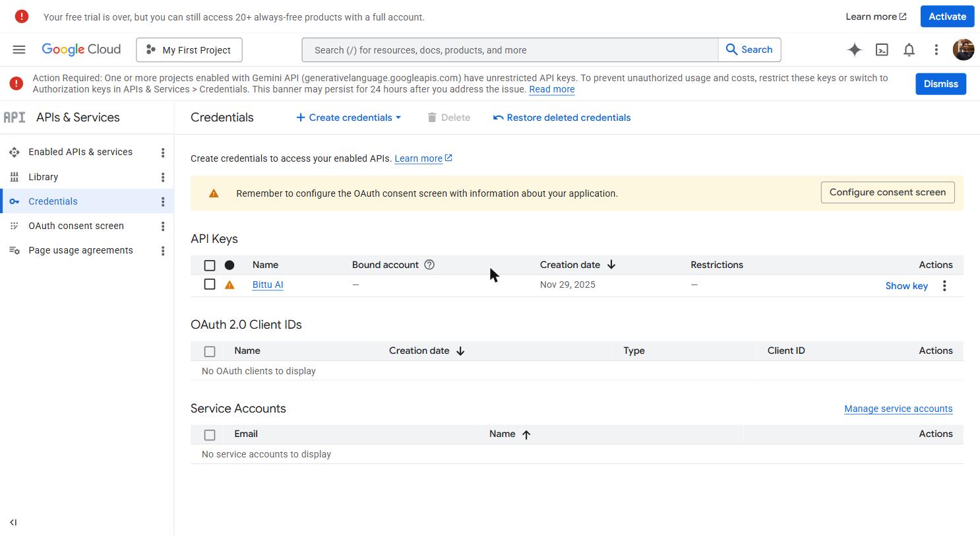Go to Enabled APIs & services
The width and height of the screenshot is (980, 536).
click(x=80, y=152)
